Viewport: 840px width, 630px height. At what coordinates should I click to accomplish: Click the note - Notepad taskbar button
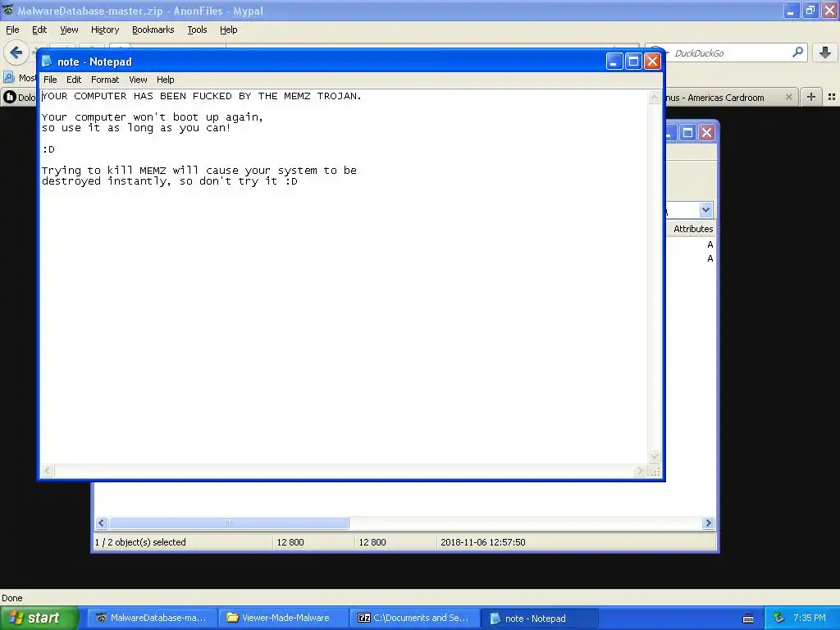(540, 619)
